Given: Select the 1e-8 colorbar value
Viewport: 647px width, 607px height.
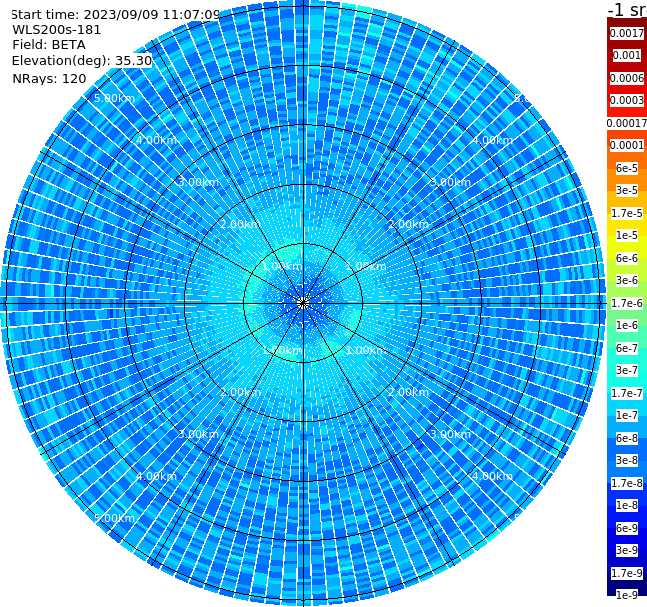Looking at the screenshot, I should (627, 505).
